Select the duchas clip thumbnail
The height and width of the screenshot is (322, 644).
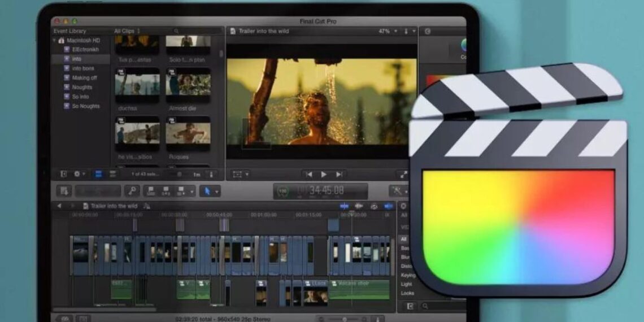pos(137,85)
